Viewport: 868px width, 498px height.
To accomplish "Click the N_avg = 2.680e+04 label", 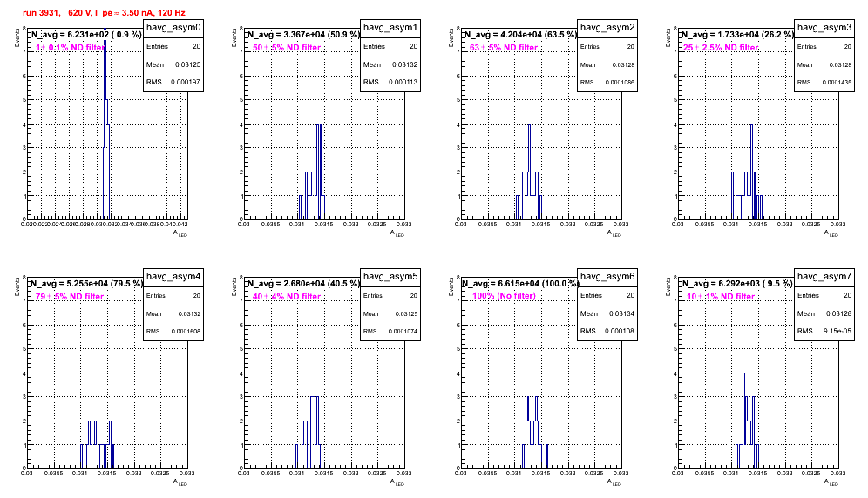I will pos(303,284).
